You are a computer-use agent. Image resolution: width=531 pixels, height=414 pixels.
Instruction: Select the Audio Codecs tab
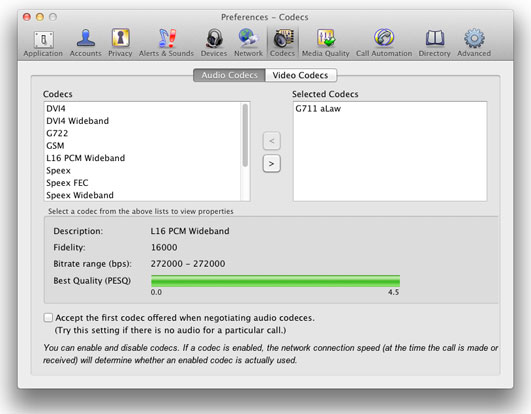tap(229, 75)
